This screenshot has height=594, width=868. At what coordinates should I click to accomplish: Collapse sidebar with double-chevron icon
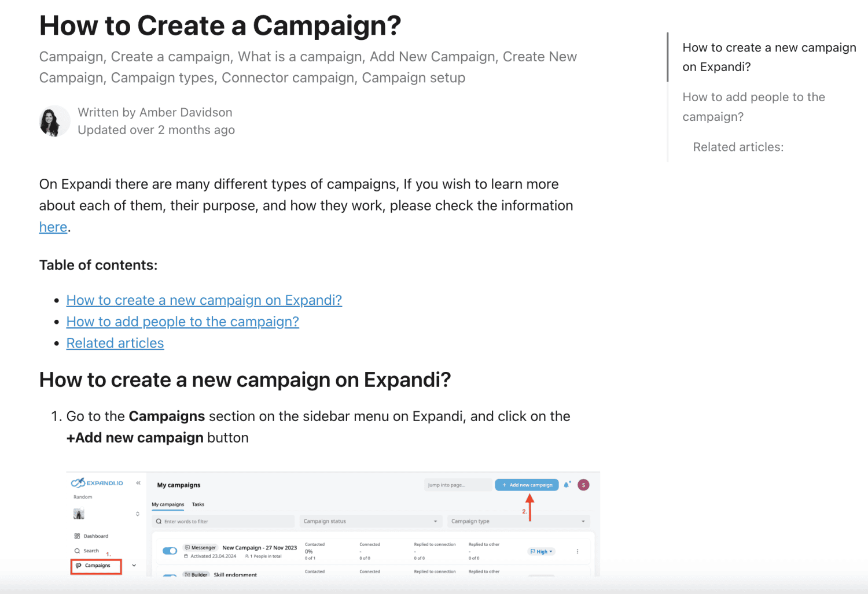pyautogui.click(x=138, y=483)
